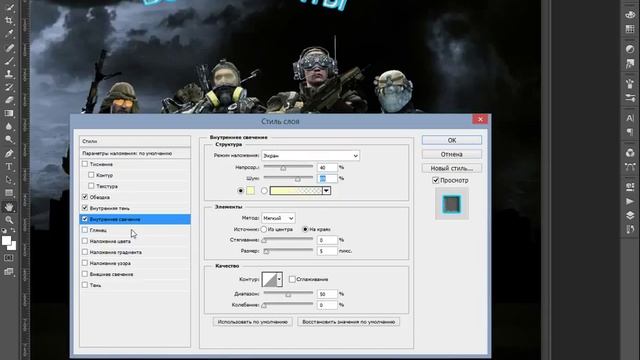Uncheck the Обводка effect checkbox
This screenshot has height=360, width=640.
pyautogui.click(x=85, y=197)
